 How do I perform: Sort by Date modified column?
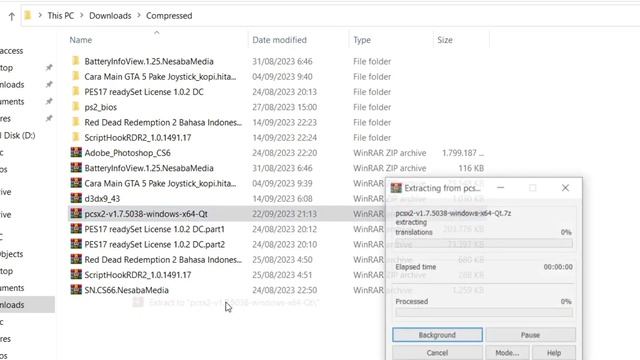coord(279,40)
